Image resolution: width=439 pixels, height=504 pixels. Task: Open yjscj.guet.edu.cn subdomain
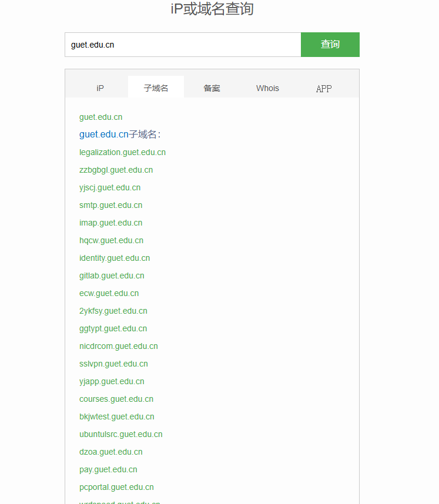click(110, 188)
